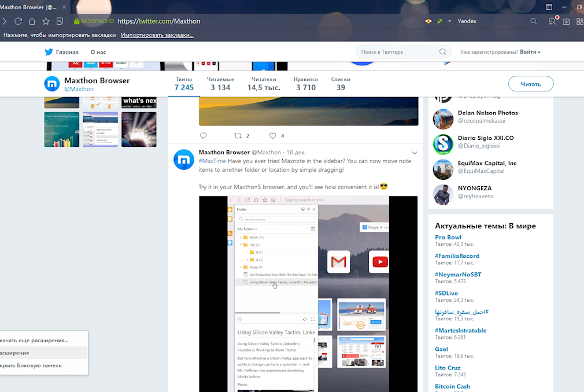Open the #SDLive trending topic
584x392 pixels.
click(x=446, y=293)
